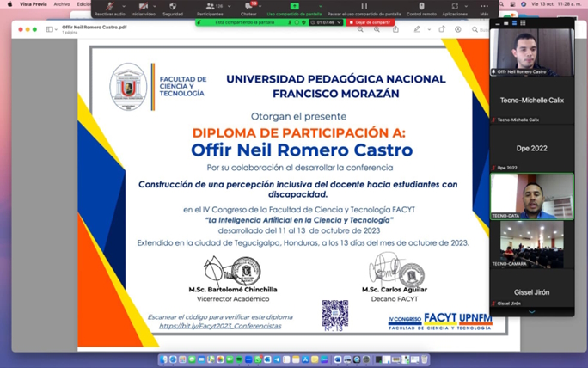Expand participant strip with bottom chevron

pos(531,312)
